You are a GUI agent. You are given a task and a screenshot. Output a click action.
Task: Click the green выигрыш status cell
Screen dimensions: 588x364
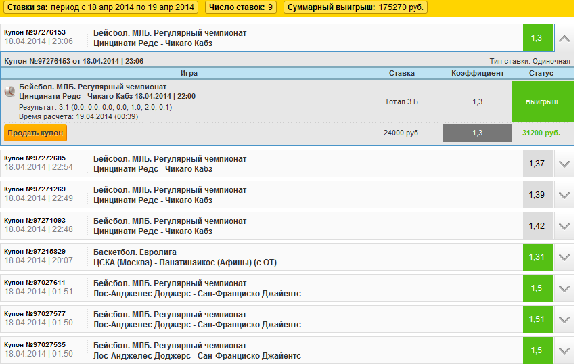click(x=543, y=101)
